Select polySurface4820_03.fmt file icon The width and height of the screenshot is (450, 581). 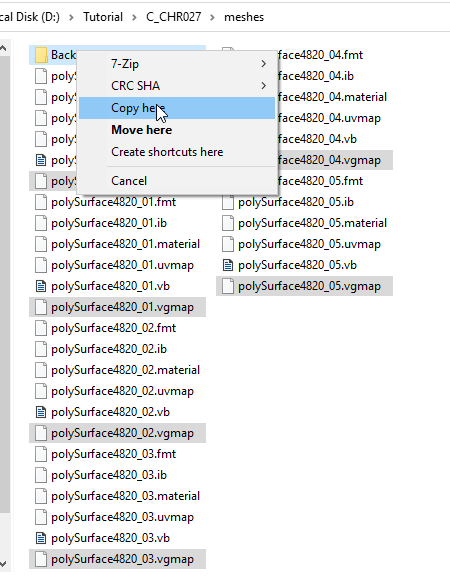[41, 454]
